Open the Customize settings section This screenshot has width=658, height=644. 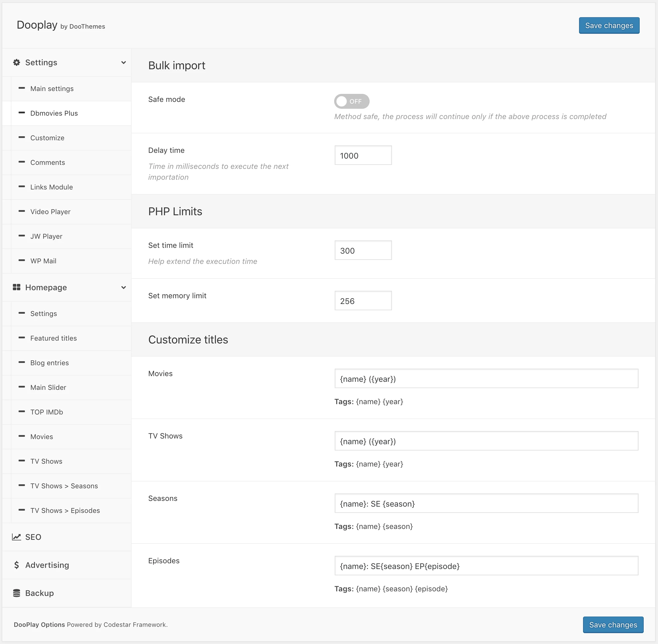pos(47,138)
